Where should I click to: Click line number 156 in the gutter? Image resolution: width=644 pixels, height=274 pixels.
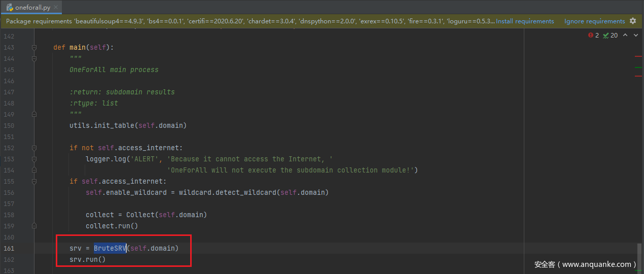click(x=9, y=192)
